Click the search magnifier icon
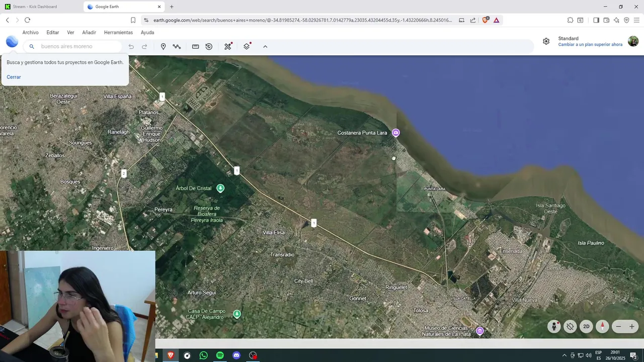644x362 pixels. pos(31,46)
